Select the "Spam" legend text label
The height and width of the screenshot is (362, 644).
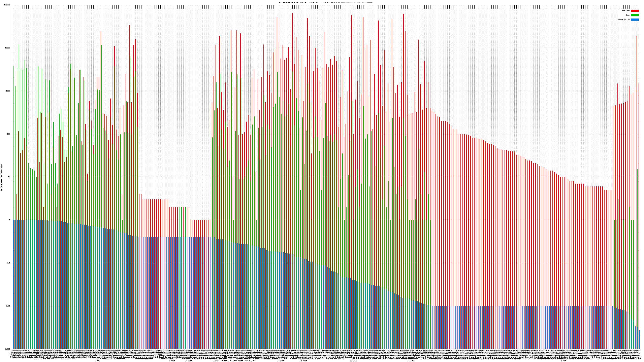pyautogui.click(x=628, y=15)
